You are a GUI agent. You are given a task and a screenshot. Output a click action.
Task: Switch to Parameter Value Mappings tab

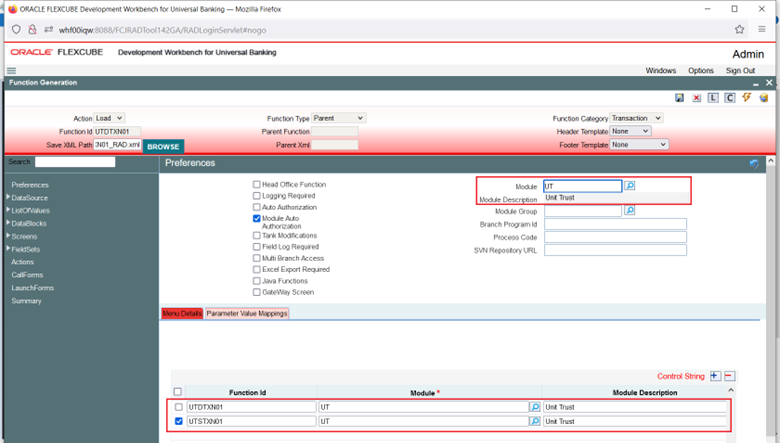coord(247,313)
